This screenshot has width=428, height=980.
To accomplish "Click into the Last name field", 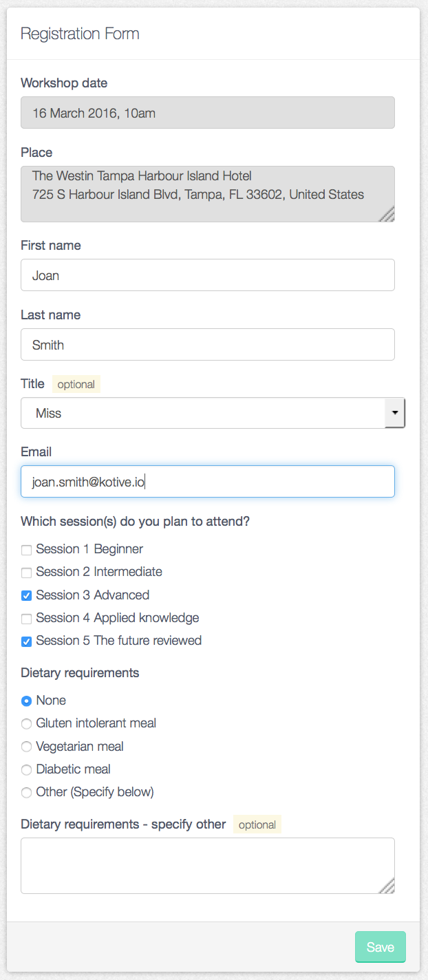I will click(x=208, y=344).
